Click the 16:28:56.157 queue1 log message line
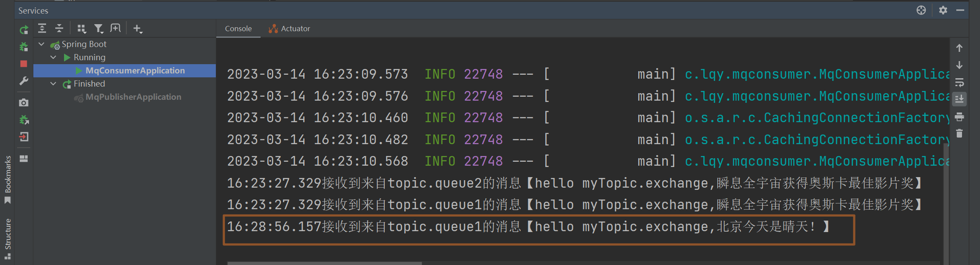 (528, 227)
